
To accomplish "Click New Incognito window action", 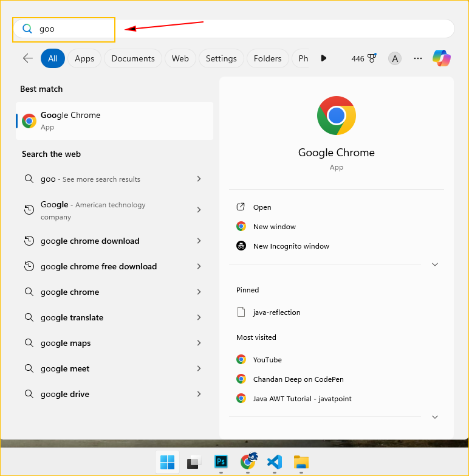I will click(x=291, y=246).
